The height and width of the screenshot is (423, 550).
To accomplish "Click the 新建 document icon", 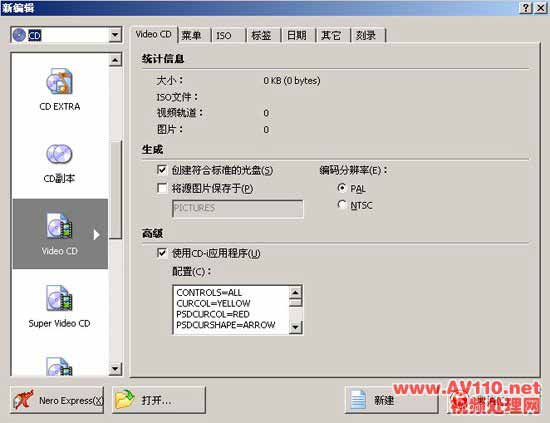I will click(x=358, y=400).
